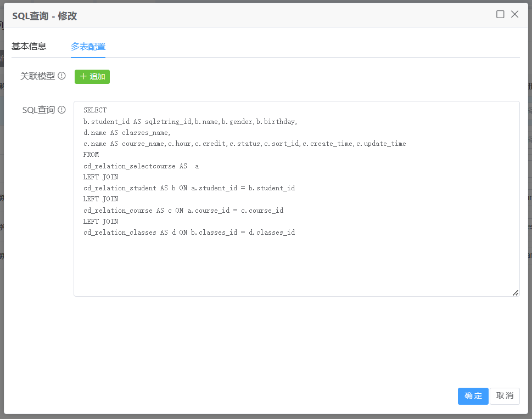Click the cd_relation_course join line
This screenshot has height=419, width=532.
pos(183,210)
